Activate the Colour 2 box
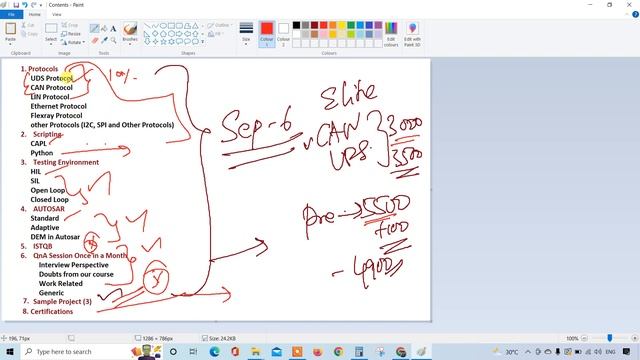 coord(283,34)
